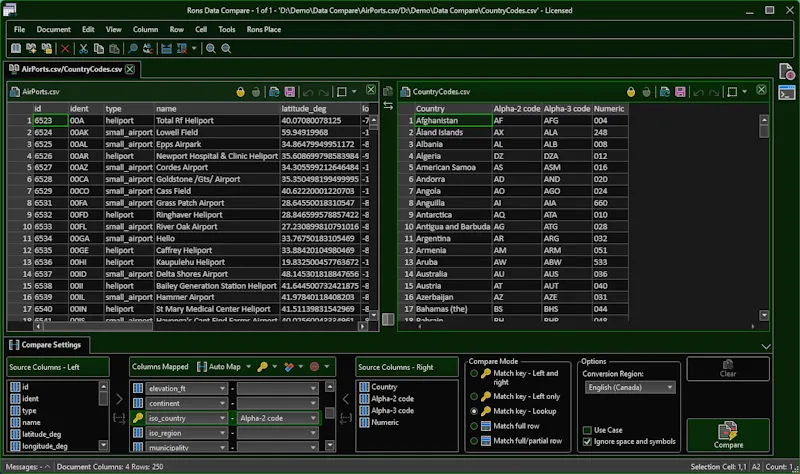Select Match key - Left and right mode

[474, 373]
